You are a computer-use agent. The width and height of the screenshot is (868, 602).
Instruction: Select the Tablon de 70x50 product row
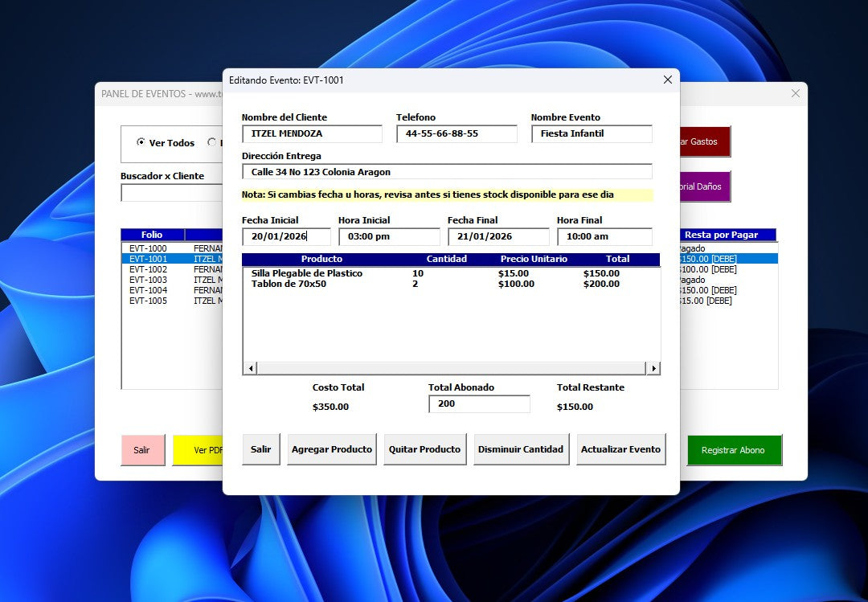[x=289, y=285]
